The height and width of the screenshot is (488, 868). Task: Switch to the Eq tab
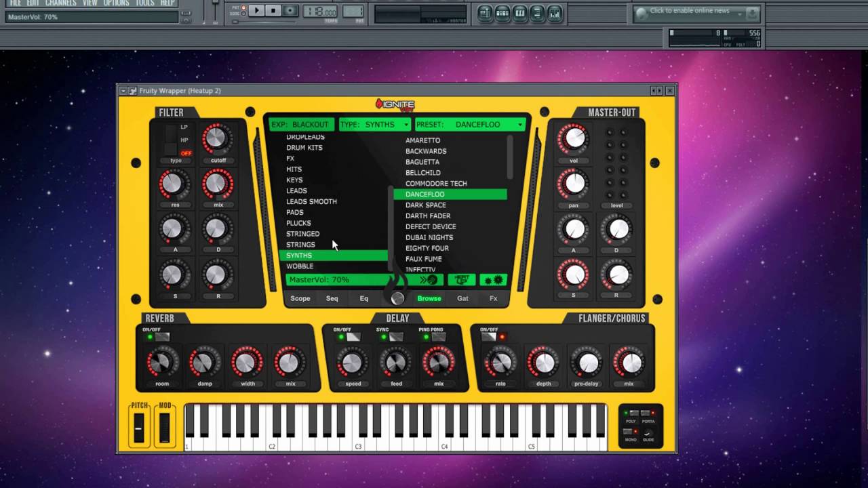[364, 298]
